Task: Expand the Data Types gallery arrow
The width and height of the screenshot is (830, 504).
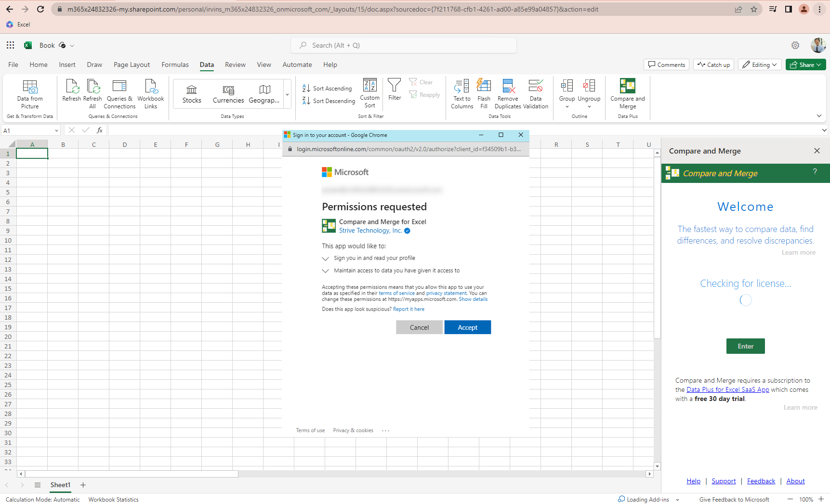Action: 287,94
